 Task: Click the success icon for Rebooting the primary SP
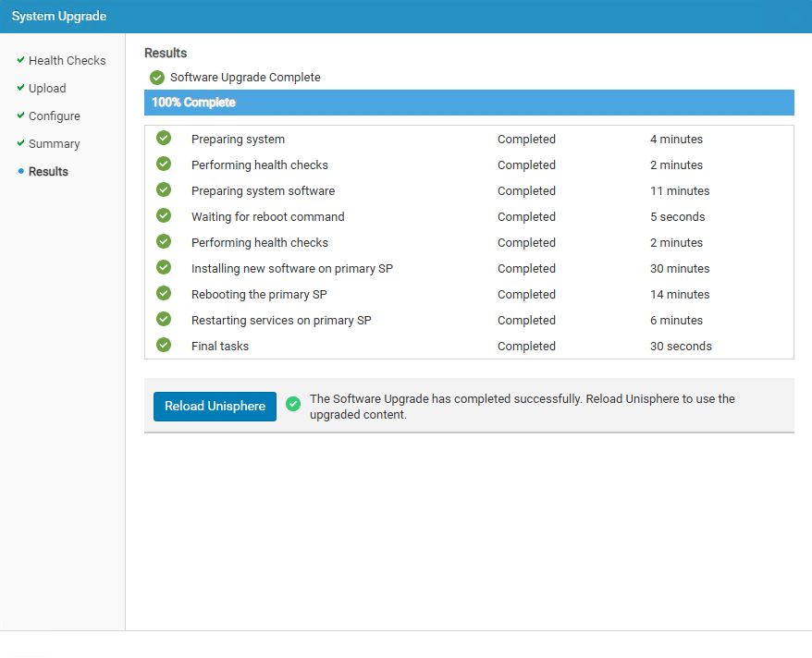(164, 293)
